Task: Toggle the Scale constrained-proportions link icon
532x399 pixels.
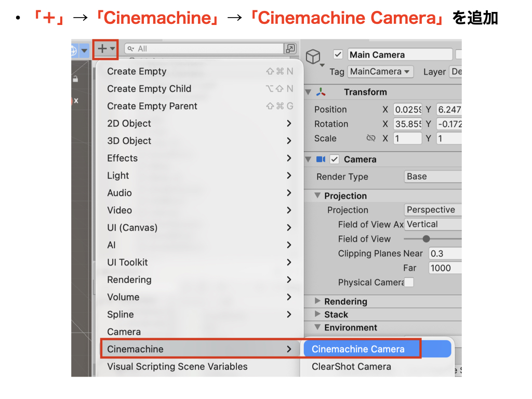Action: pyautogui.click(x=370, y=139)
